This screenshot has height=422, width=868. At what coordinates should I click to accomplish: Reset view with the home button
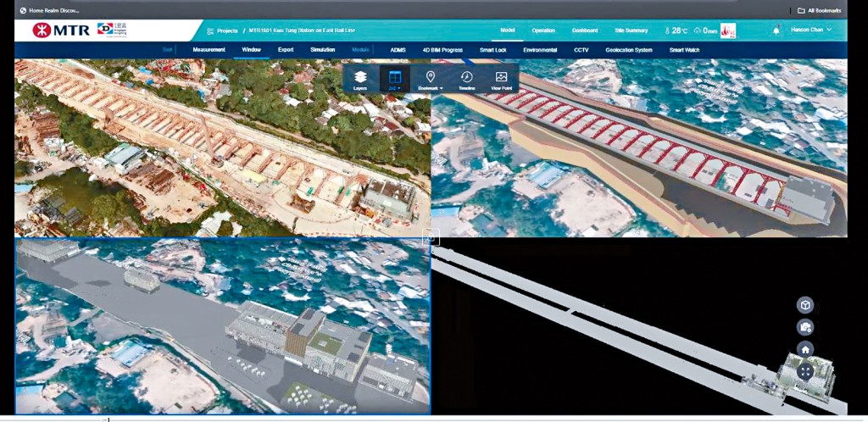coord(805,349)
